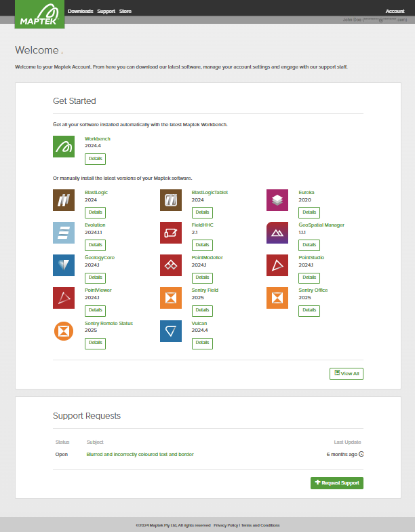Click the Request Support button
Screen dimensions: 415x532
[337, 483]
